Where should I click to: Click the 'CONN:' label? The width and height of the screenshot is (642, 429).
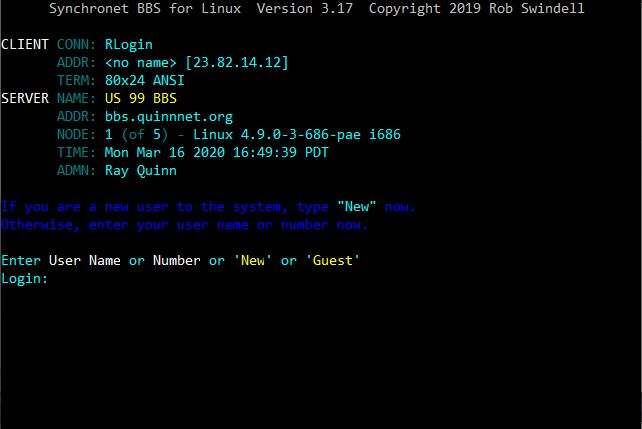(76, 44)
